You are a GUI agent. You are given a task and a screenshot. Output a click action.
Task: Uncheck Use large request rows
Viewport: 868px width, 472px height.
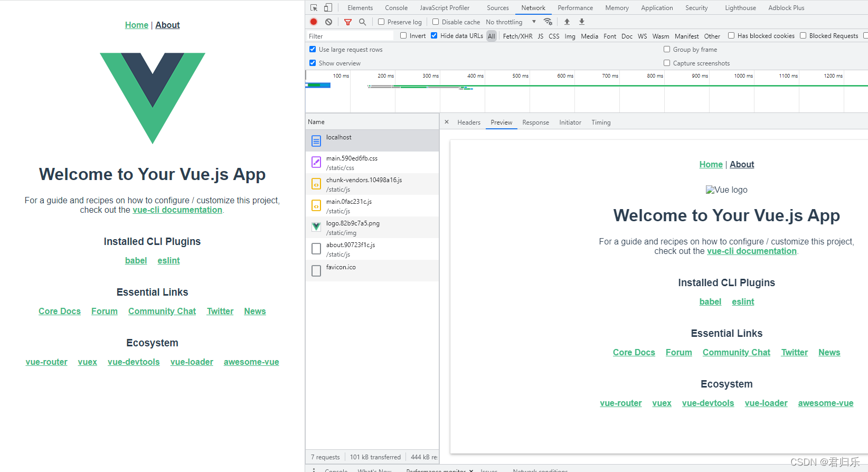pyautogui.click(x=313, y=49)
